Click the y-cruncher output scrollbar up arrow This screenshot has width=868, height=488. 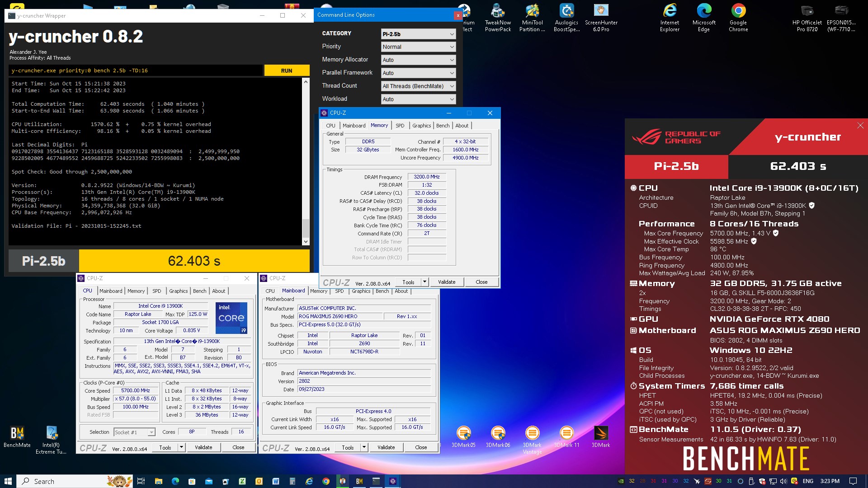306,82
